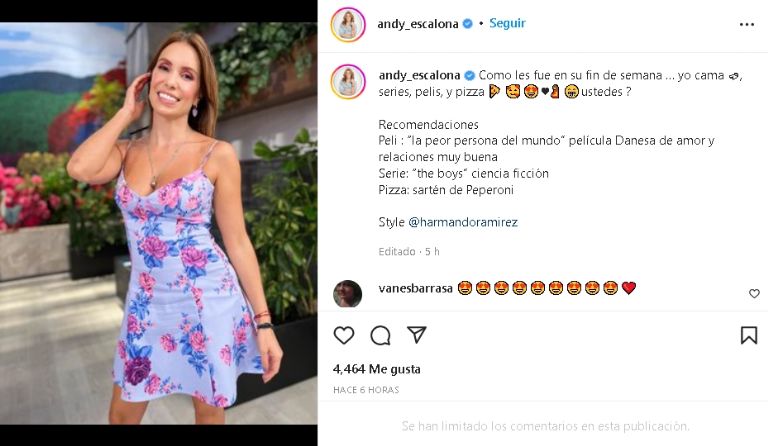Click andy_escalona username in caption
This screenshot has width=768, height=446.
click(419, 75)
